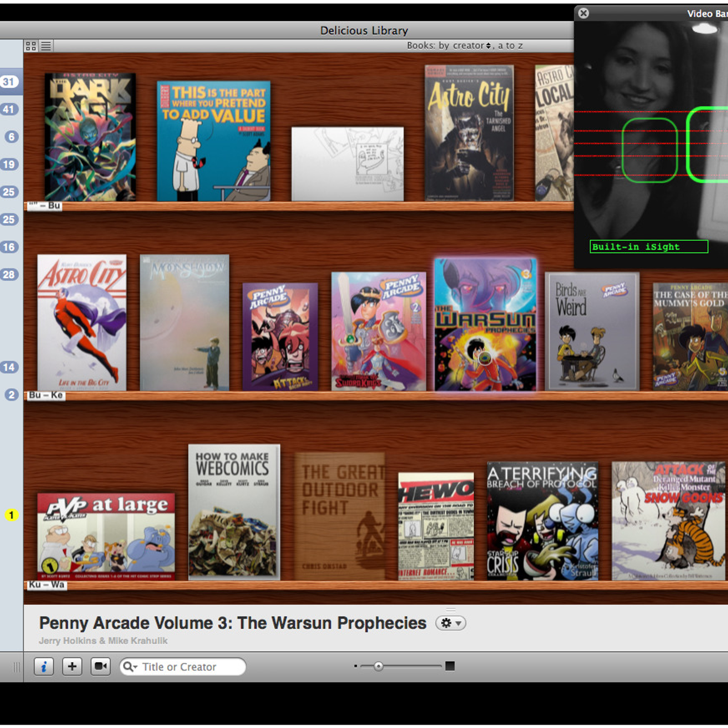Screen dimensions: 728x728
Task: Click the 'Ku – Wa' shelf label
Action: [x=46, y=585]
